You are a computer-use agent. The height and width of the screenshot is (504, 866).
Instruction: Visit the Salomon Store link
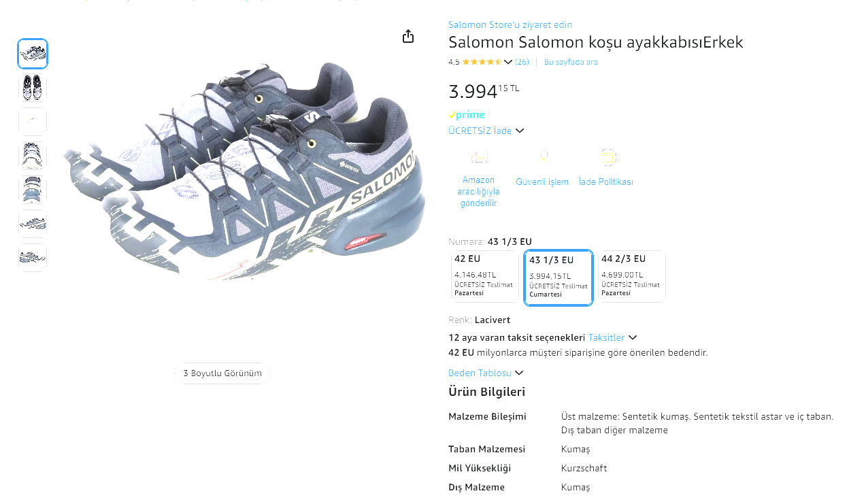click(510, 24)
